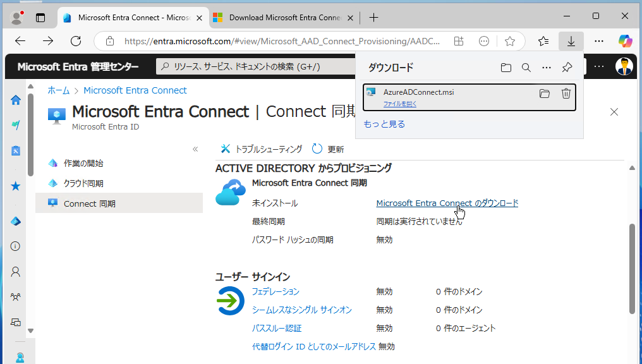The image size is (642, 364).
Task: Toggle the favorites star in the address bar
Action: tap(510, 40)
